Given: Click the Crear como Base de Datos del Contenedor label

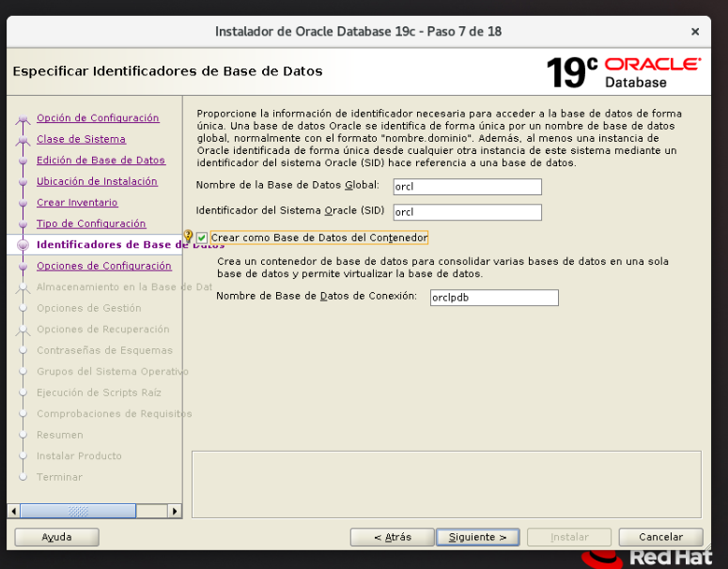Looking at the screenshot, I should (319, 238).
